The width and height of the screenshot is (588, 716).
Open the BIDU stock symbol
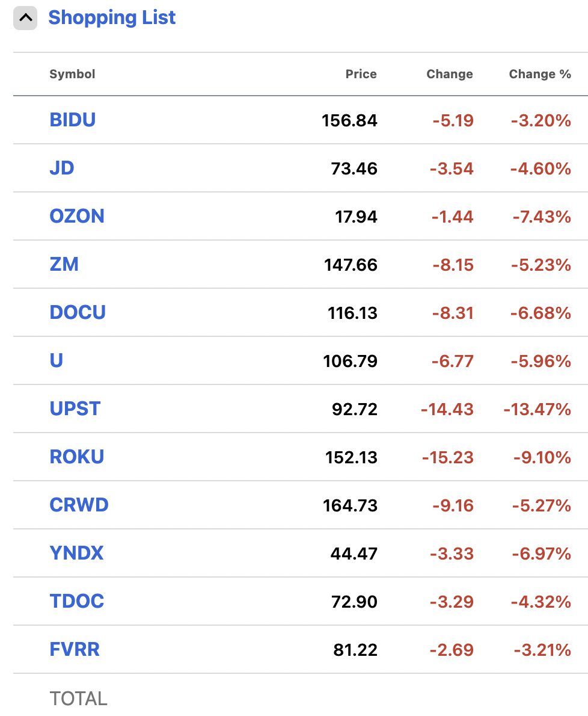coord(72,120)
